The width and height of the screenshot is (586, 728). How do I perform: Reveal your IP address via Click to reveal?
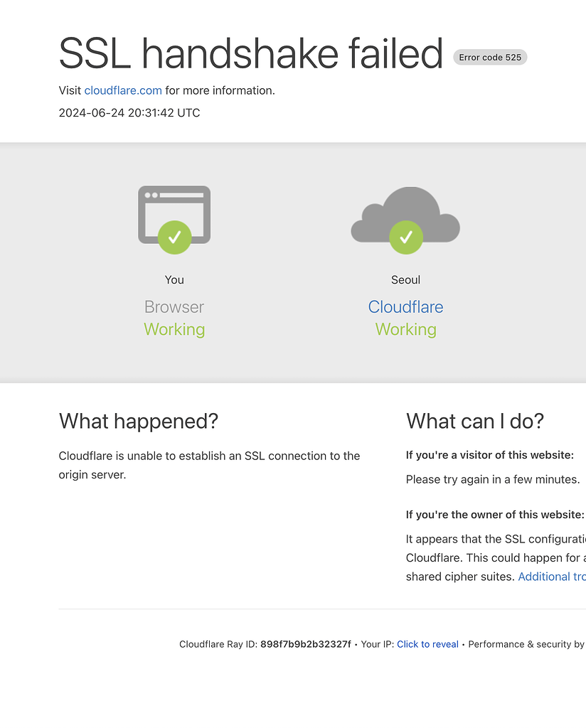click(427, 644)
